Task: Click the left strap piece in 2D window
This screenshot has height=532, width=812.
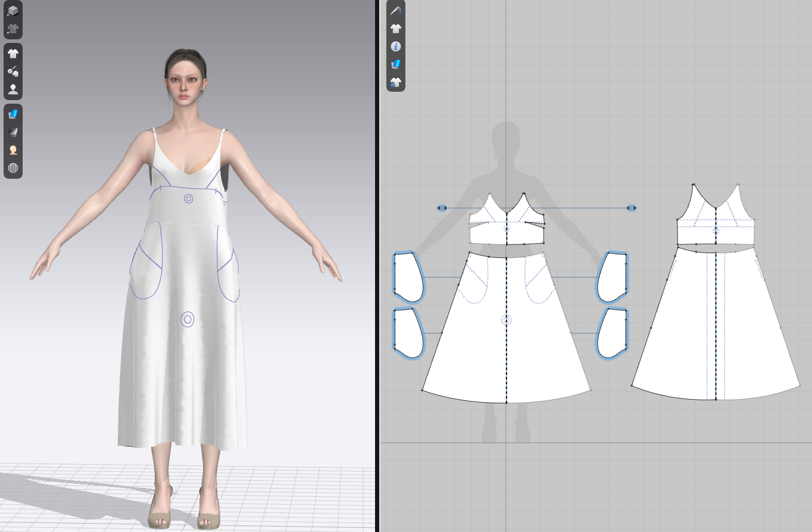Action: 442,208
